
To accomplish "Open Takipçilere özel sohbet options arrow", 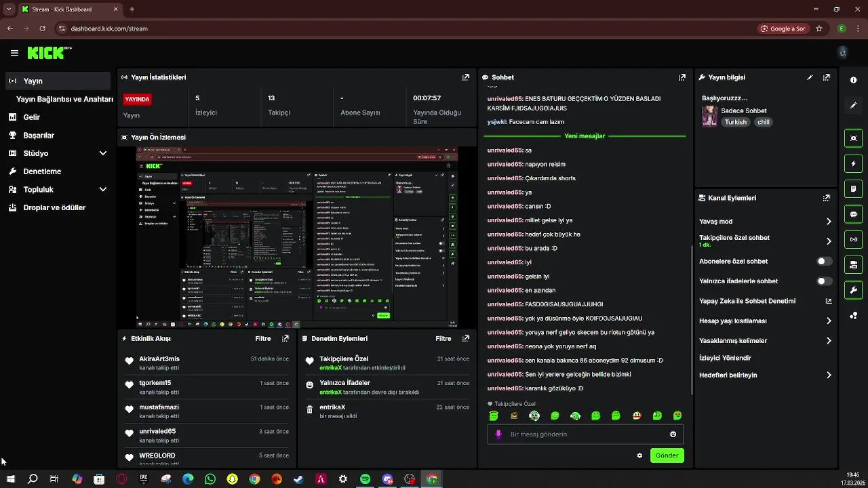I will tap(829, 241).
